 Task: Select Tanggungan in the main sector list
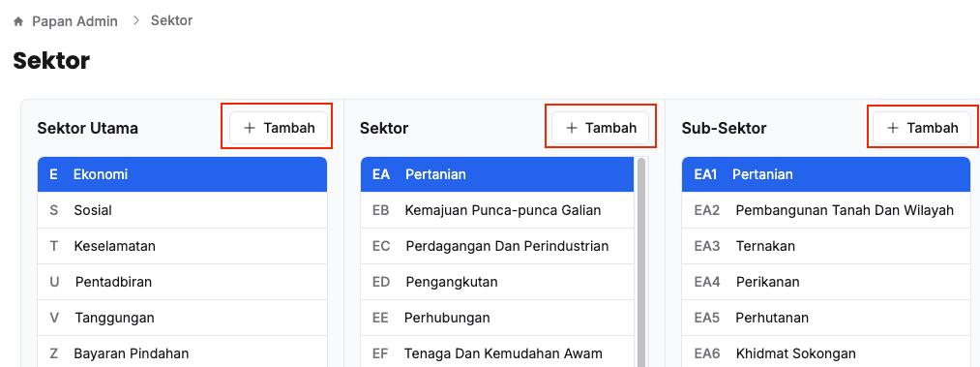(182, 318)
